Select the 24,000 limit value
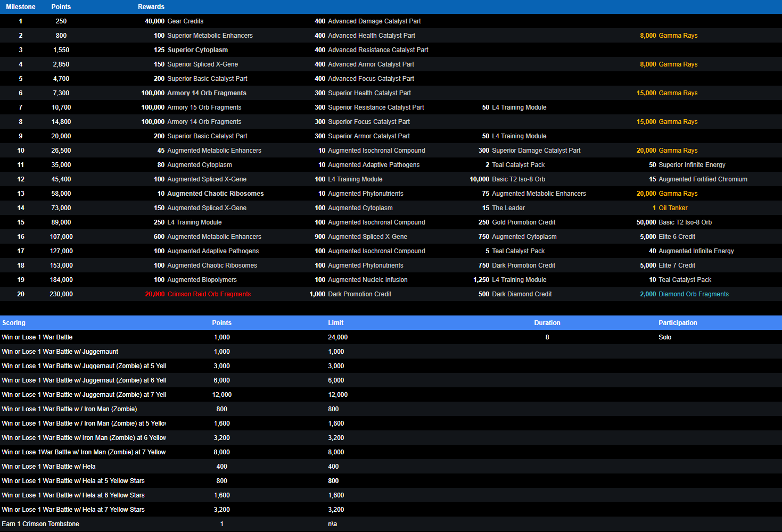 pos(338,337)
